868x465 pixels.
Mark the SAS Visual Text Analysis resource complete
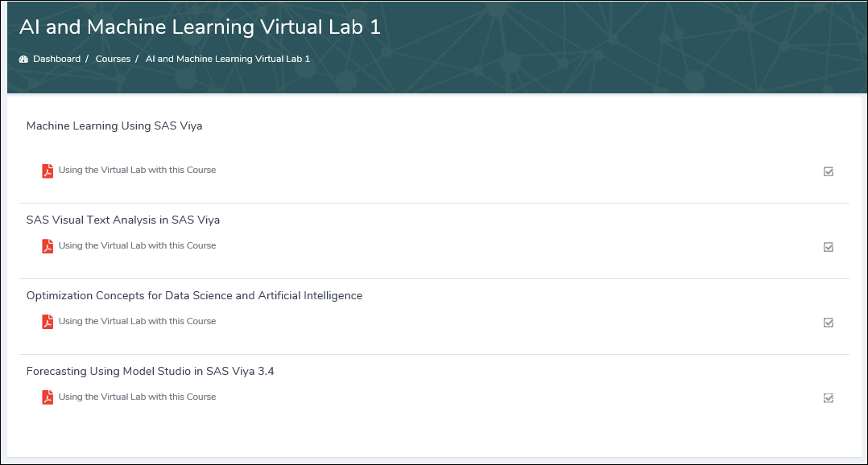coord(828,247)
